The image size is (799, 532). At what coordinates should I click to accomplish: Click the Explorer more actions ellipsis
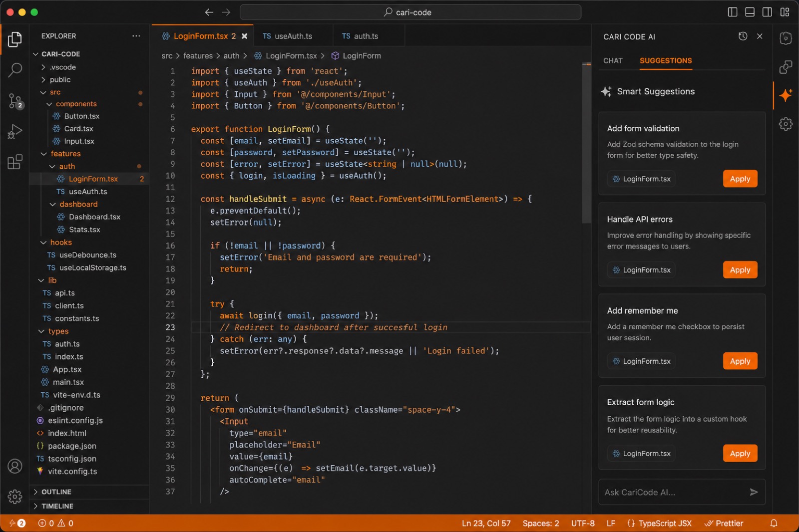pos(136,36)
